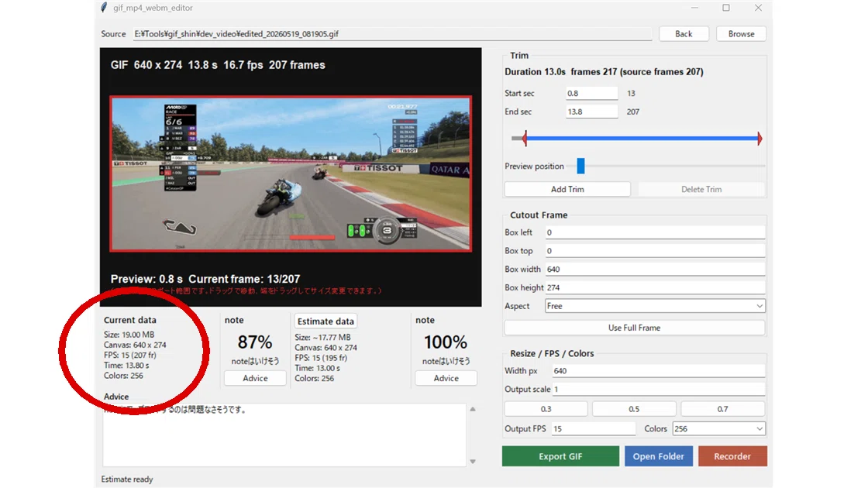Set the scale with the 0.5 button
Image resolution: width=868 pixels, height=488 pixels.
pos(634,409)
